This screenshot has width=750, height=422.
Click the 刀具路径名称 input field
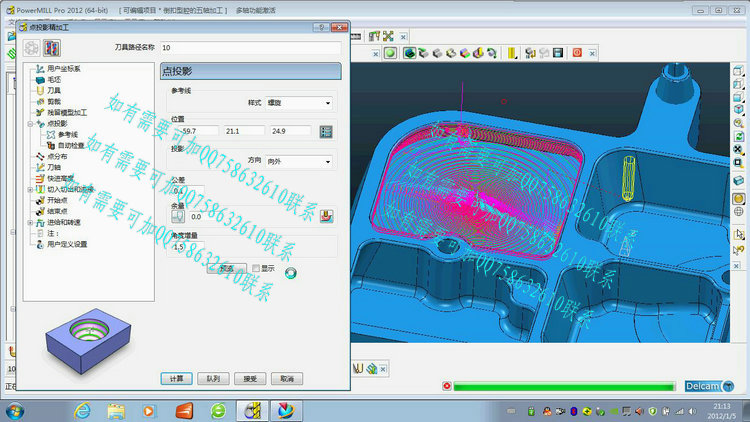point(251,48)
